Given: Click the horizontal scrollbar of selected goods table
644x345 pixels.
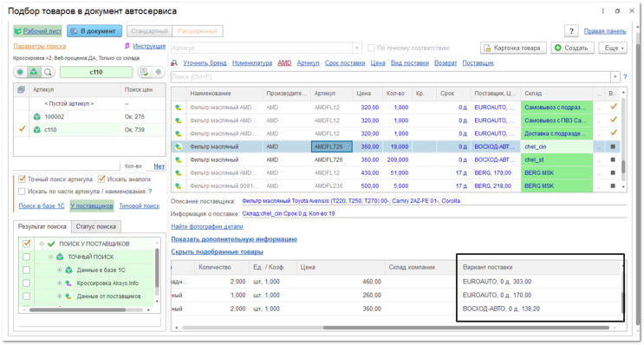Looking at the screenshot, I should (465, 328).
